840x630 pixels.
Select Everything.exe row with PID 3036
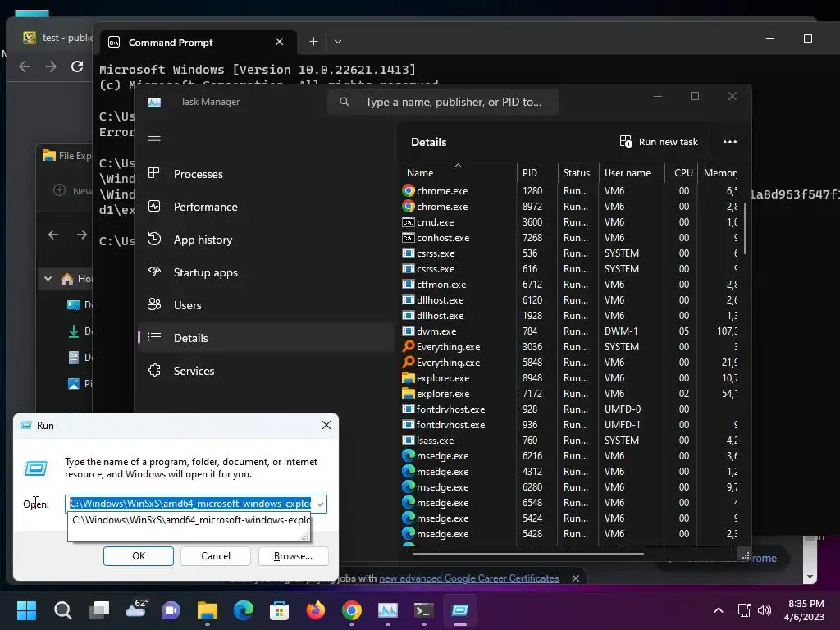pos(571,347)
